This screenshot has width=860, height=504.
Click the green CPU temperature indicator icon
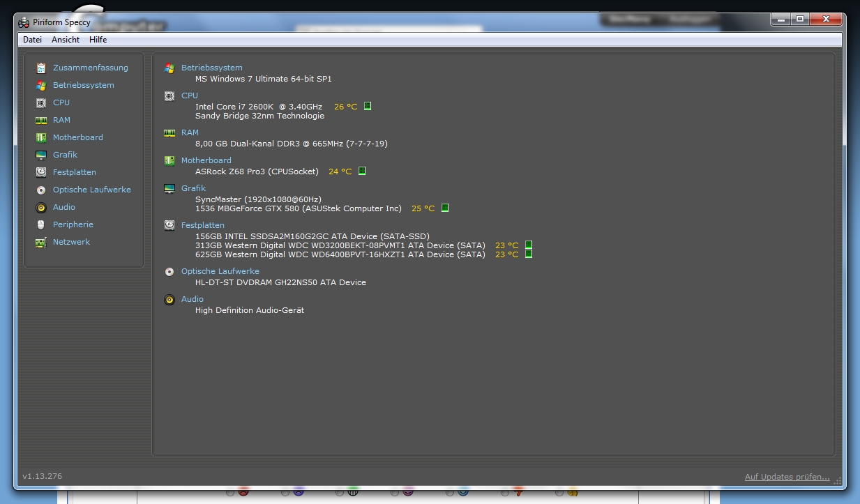pos(368,107)
